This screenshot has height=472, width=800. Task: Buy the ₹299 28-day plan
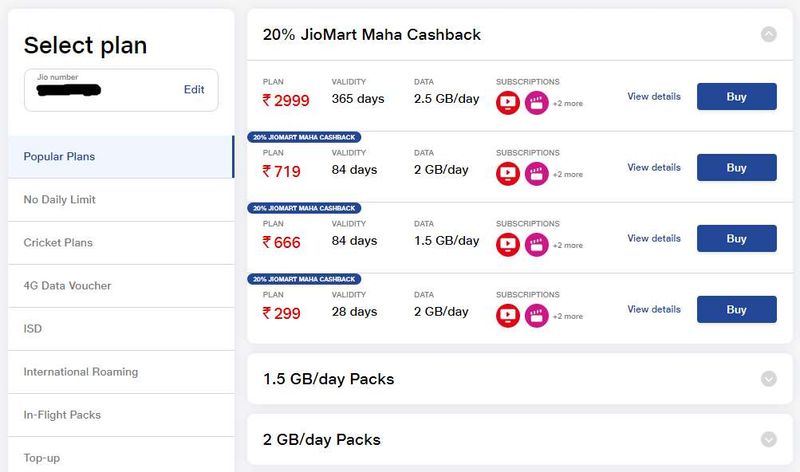[736, 309]
